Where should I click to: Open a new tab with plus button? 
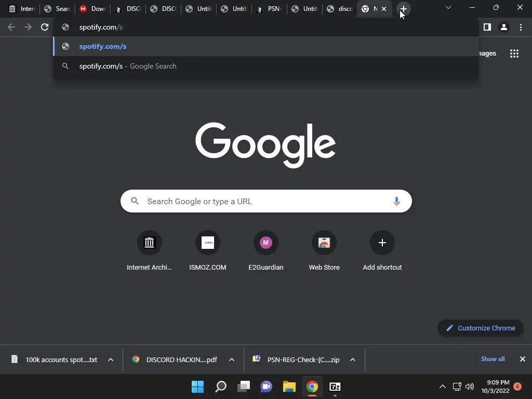click(x=403, y=9)
